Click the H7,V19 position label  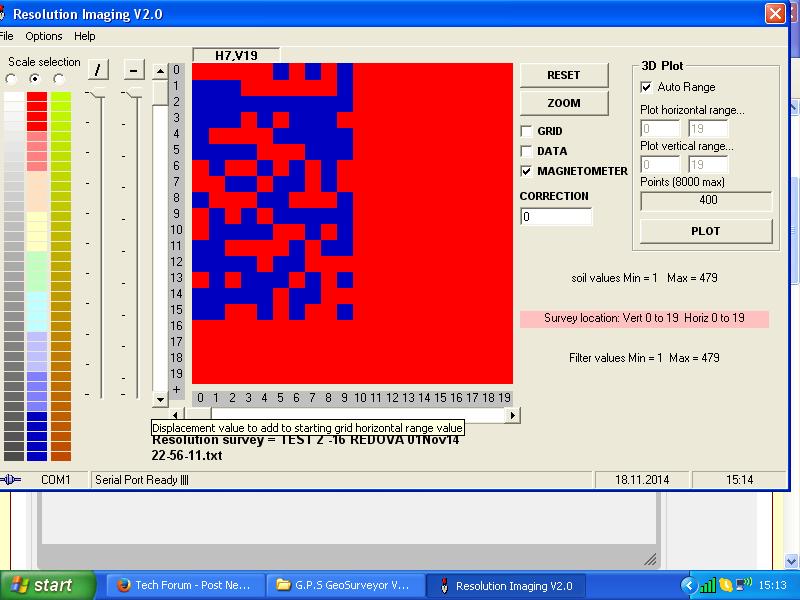pos(236,55)
